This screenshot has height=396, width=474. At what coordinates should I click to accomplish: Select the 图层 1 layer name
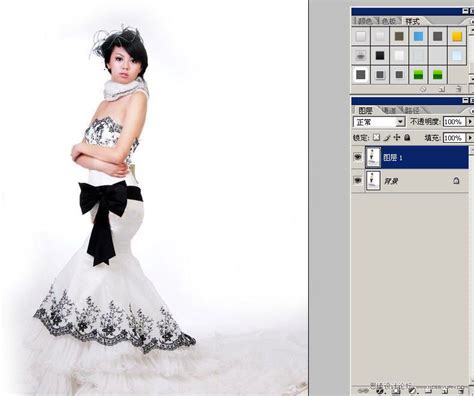(393, 157)
